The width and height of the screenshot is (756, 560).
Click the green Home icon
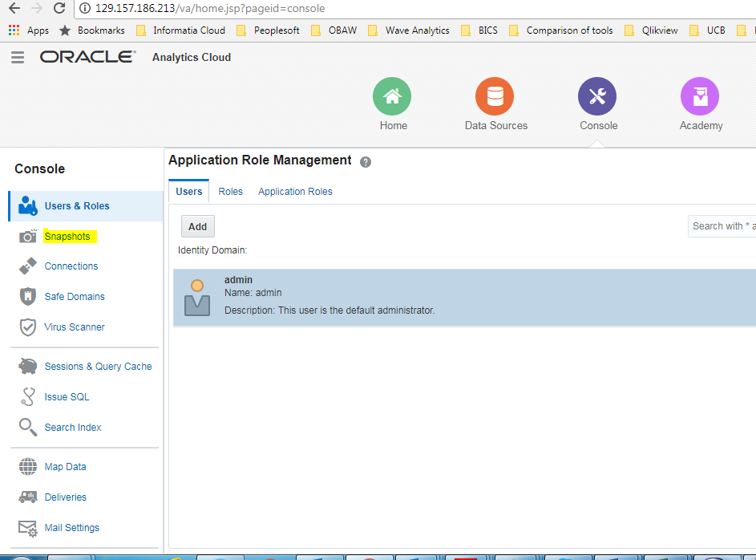(392, 97)
